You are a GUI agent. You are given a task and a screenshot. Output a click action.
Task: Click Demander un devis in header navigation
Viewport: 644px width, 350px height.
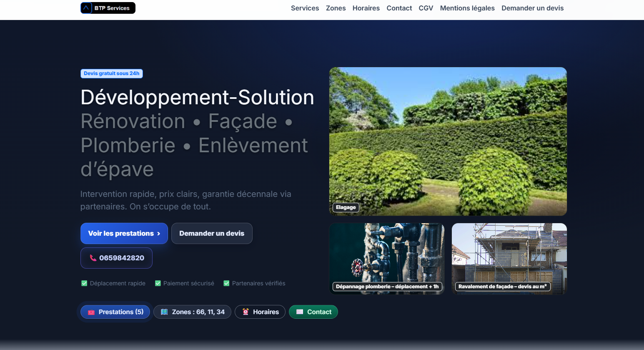[532, 8]
